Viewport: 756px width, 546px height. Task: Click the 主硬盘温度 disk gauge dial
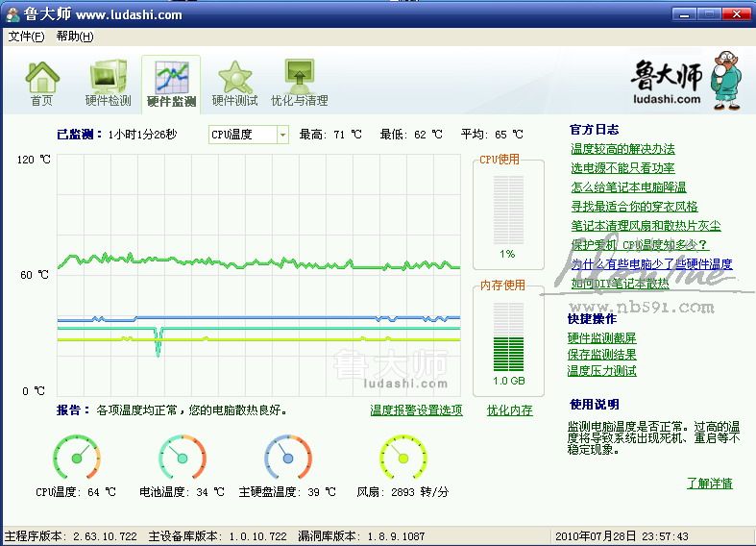pyautogui.click(x=287, y=458)
